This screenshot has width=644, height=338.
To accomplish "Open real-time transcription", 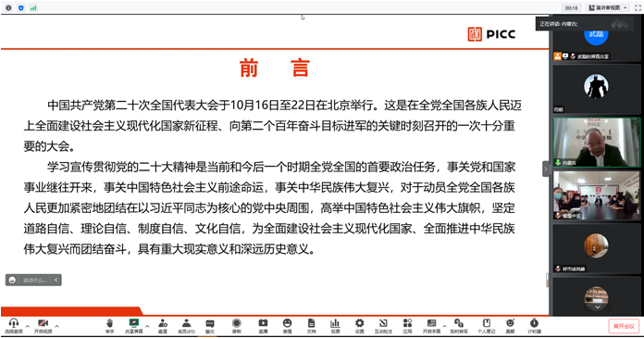I will click(459, 326).
